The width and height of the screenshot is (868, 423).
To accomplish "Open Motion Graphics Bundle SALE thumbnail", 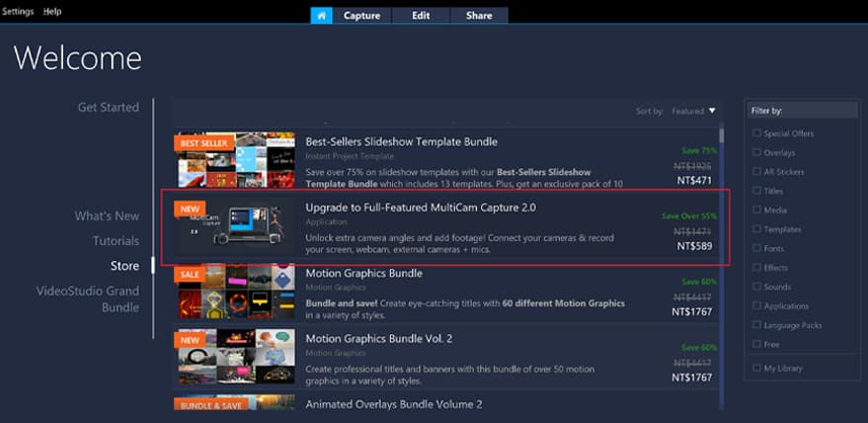I will [236, 292].
